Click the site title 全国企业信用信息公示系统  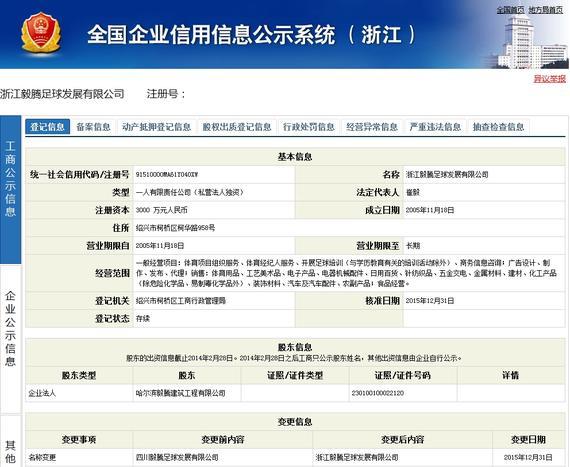click(x=211, y=35)
